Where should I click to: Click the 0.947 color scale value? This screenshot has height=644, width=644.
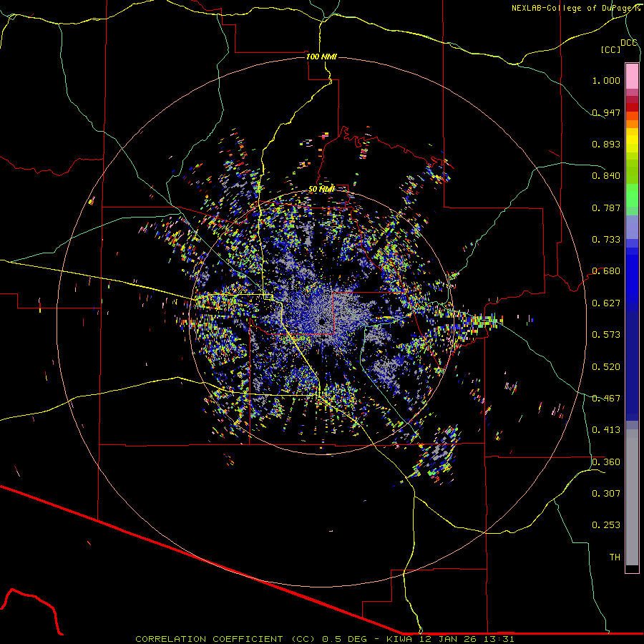(606, 112)
